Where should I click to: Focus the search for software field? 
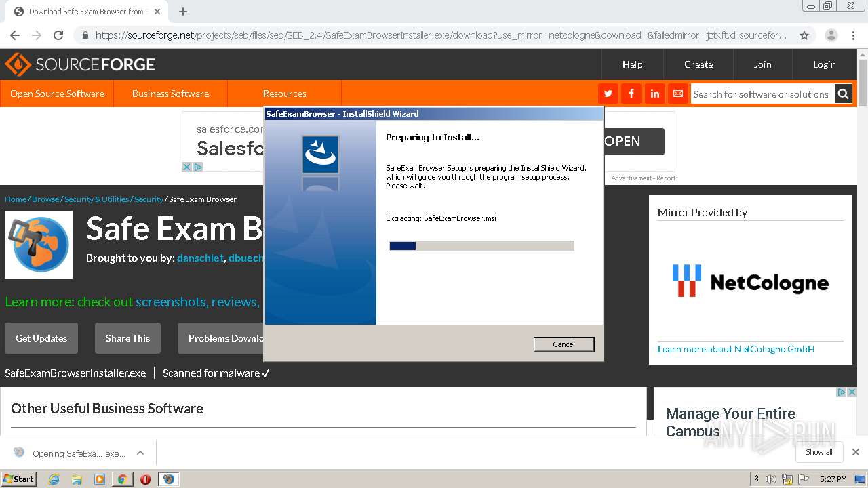pyautogui.click(x=762, y=94)
